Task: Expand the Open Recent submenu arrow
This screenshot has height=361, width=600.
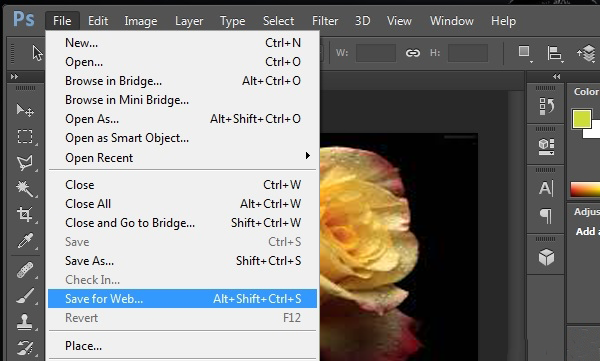Action: [x=307, y=155]
